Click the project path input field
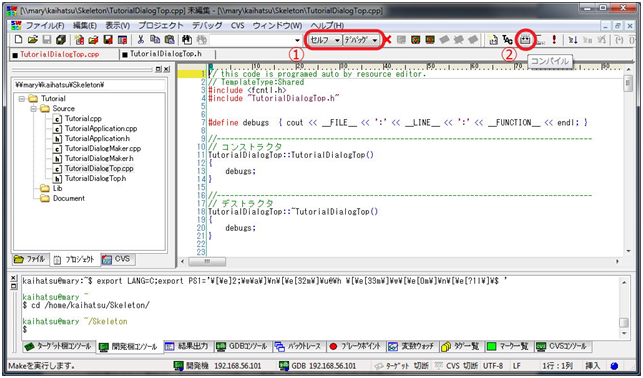This screenshot has width=643, height=378. pos(89,85)
